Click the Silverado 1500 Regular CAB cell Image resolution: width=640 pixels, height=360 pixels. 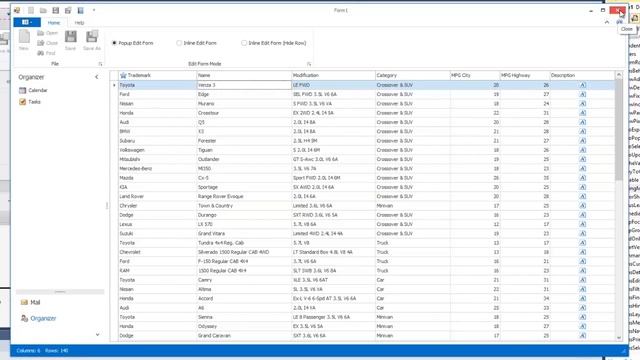[244, 252]
